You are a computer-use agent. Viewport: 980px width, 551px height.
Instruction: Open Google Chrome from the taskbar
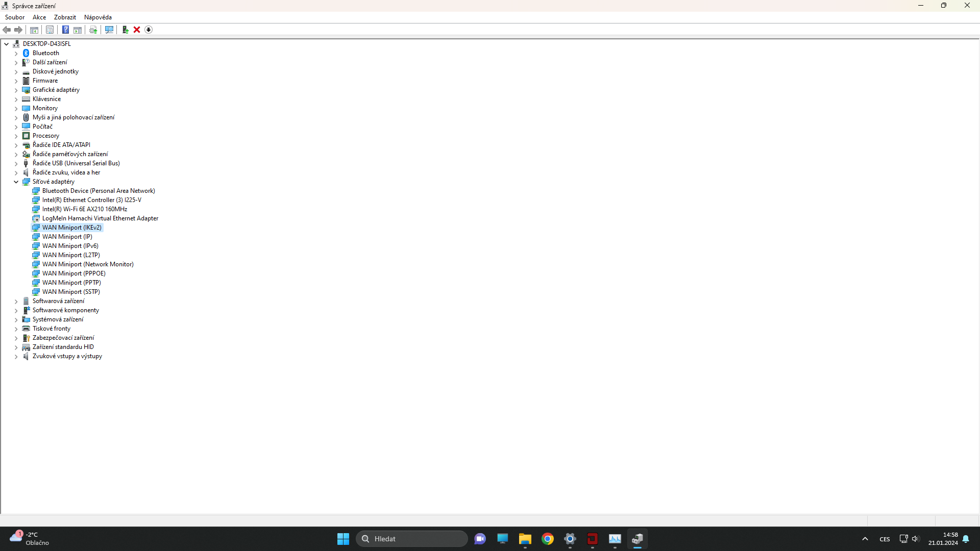point(548,539)
